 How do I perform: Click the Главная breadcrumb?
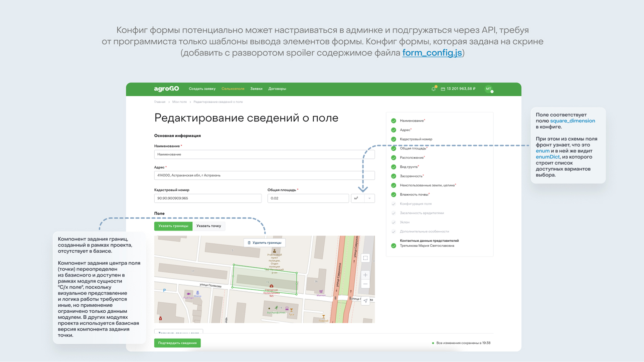(160, 102)
